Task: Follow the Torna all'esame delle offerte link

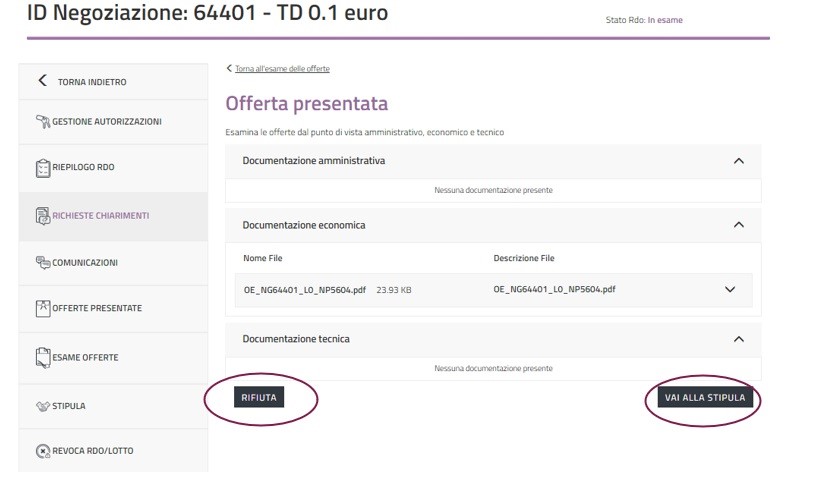Action: [x=281, y=69]
